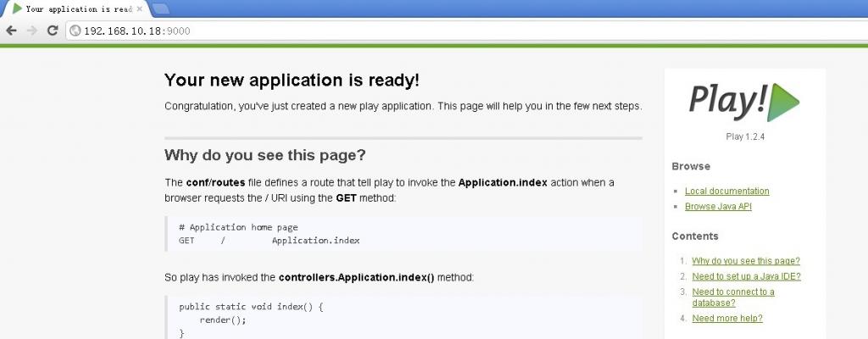The height and width of the screenshot is (339, 868).
Task: Click 'controllers.Application.index()' bold text
Action: (x=357, y=277)
